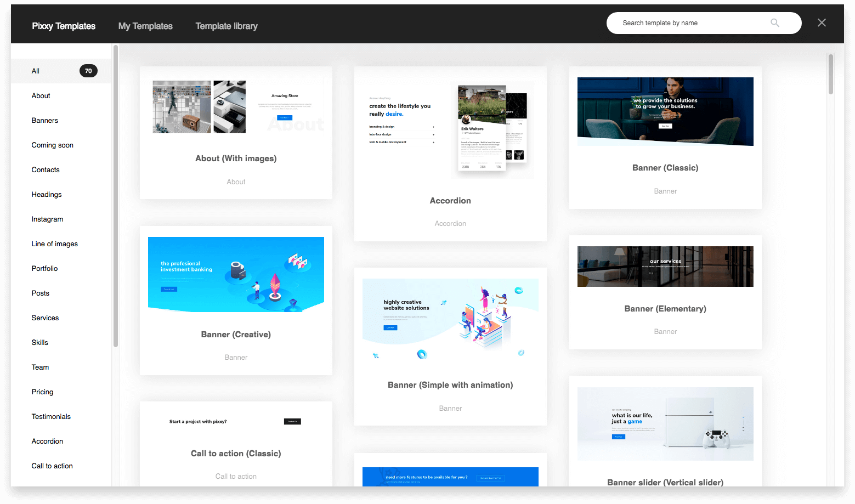Switch to the Template library tab

tap(226, 26)
